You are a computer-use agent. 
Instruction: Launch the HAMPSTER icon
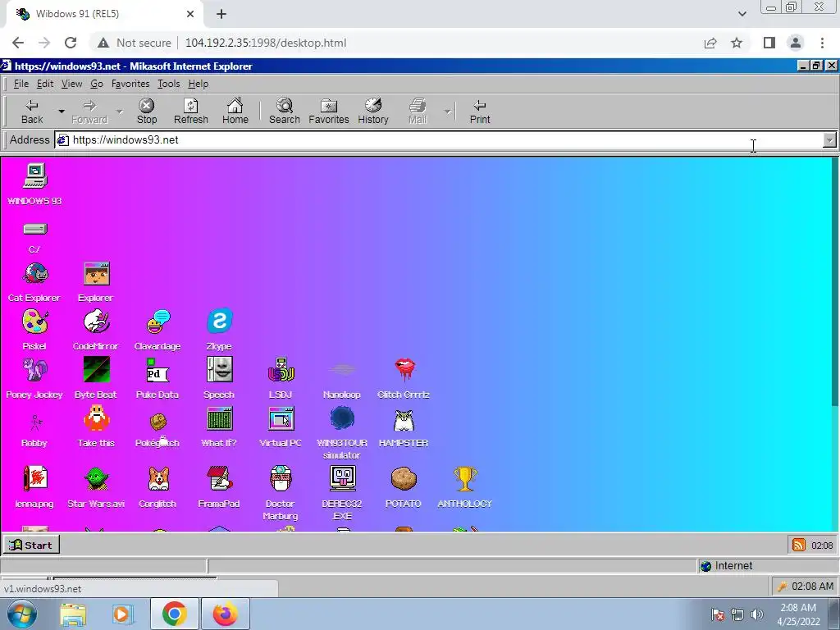tap(404, 420)
